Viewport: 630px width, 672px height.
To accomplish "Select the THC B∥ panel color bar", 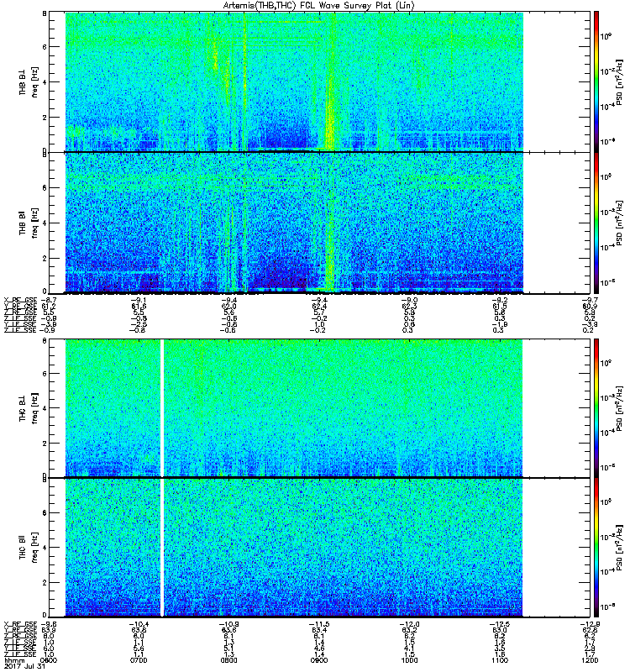I will pos(596,548).
